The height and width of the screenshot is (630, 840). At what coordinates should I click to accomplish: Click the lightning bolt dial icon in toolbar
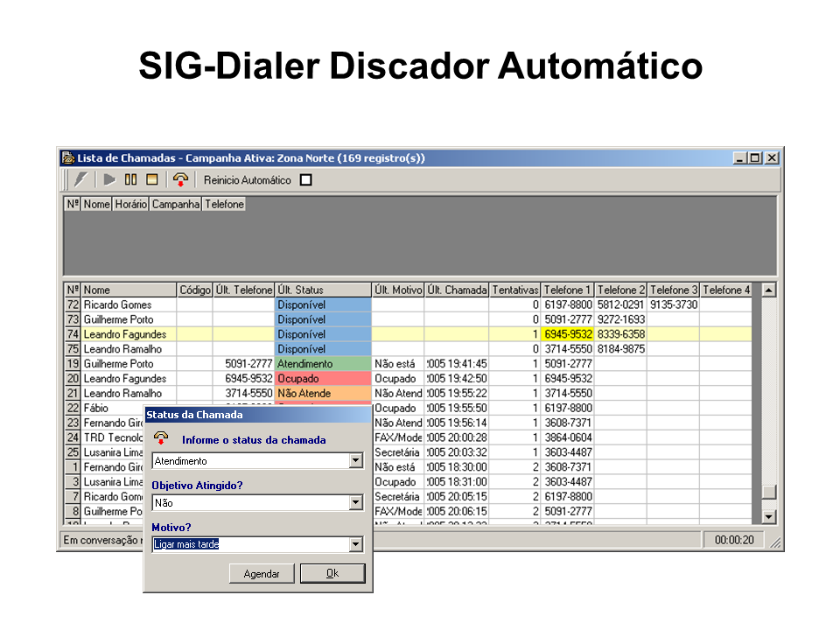pos(80,179)
